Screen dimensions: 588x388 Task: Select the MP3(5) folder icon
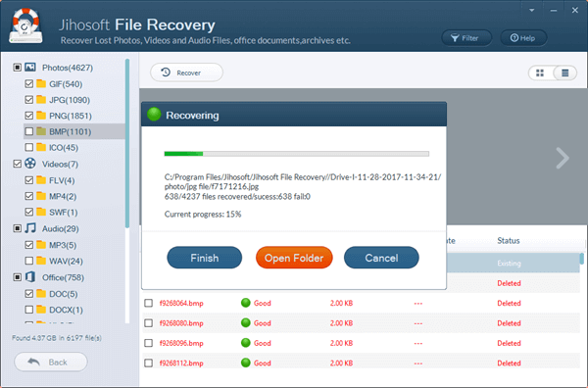coord(41,244)
